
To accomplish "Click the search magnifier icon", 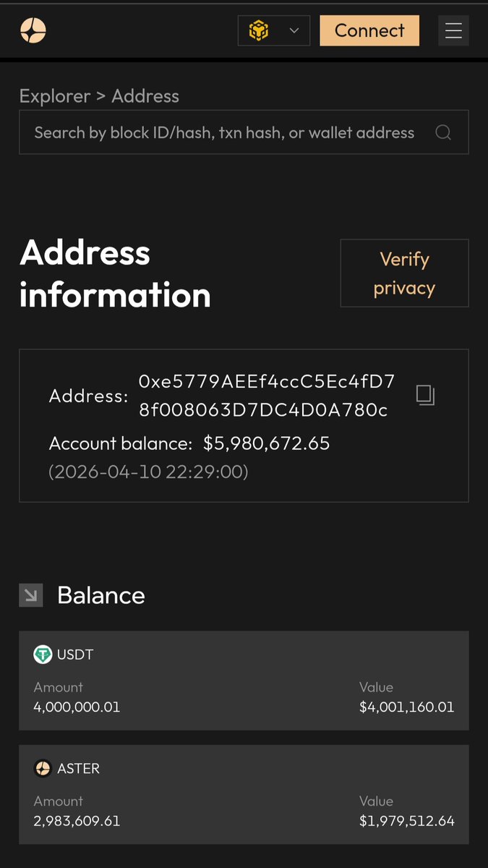I will point(443,132).
